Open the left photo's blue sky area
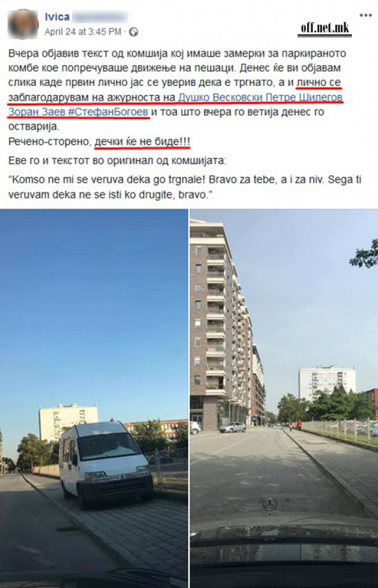The image size is (378, 588). (94, 300)
